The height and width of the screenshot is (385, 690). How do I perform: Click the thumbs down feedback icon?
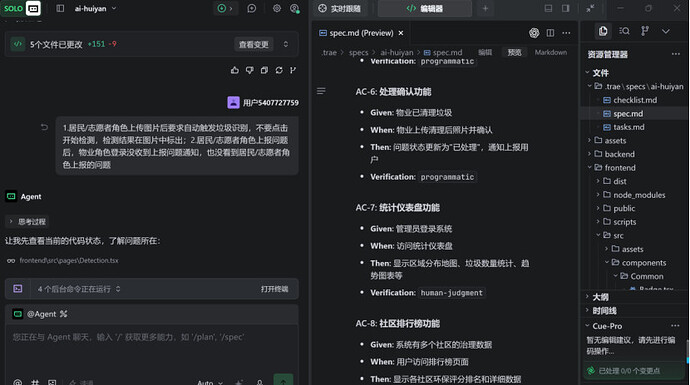point(250,70)
